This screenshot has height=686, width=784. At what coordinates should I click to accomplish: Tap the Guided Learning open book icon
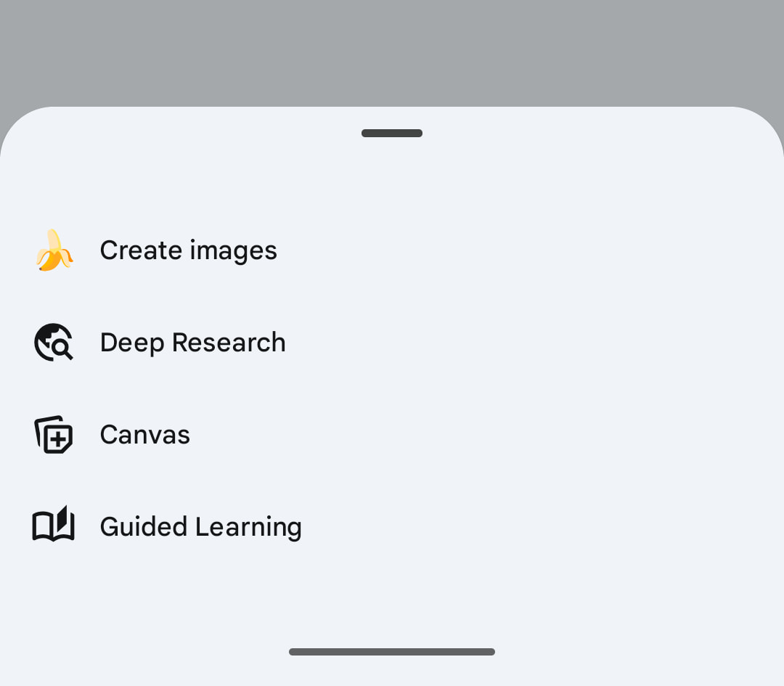(54, 525)
